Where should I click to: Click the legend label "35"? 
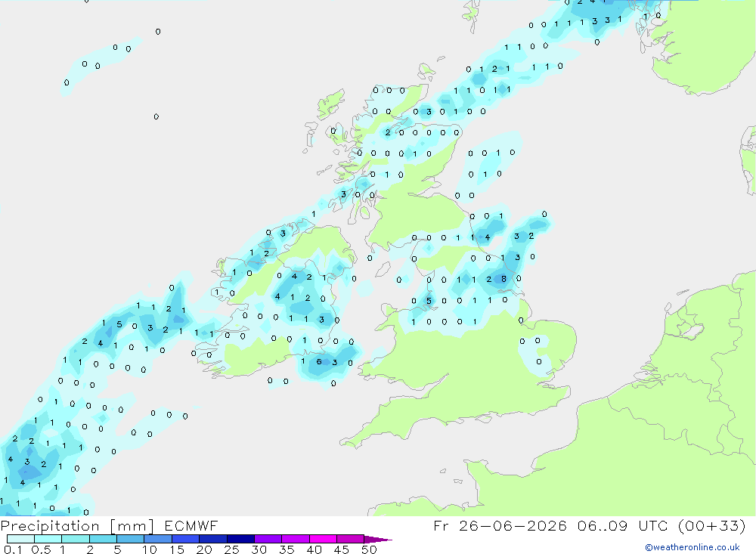pos(287,549)
